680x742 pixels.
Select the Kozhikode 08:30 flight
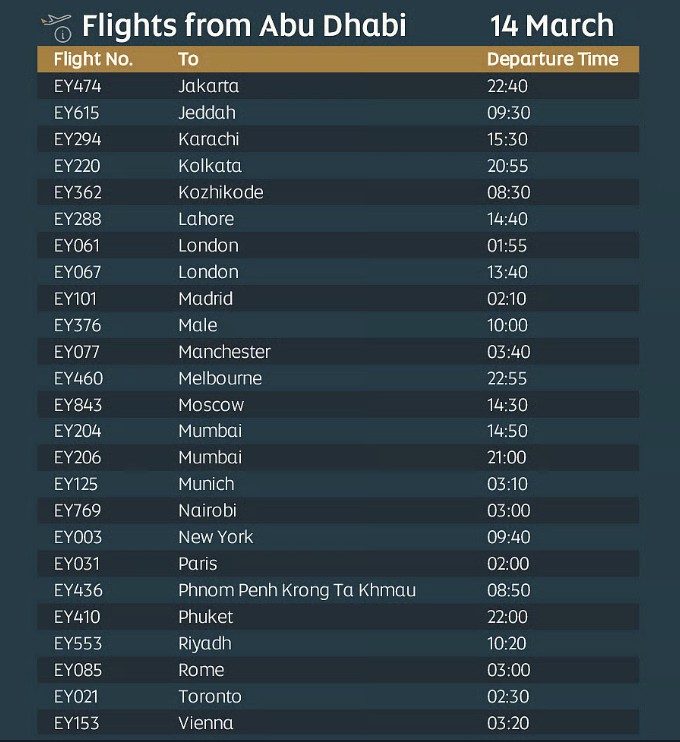338,192
